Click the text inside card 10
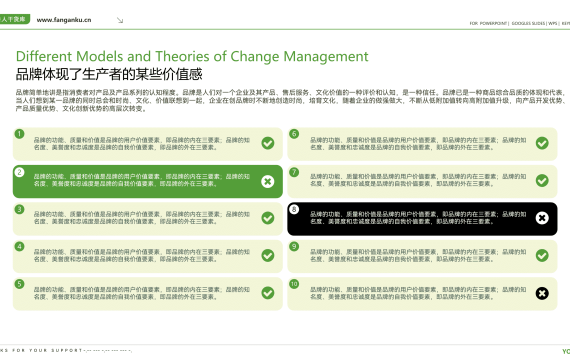The height and width of the screenshot is (360, 570). (x=418, y=293)
